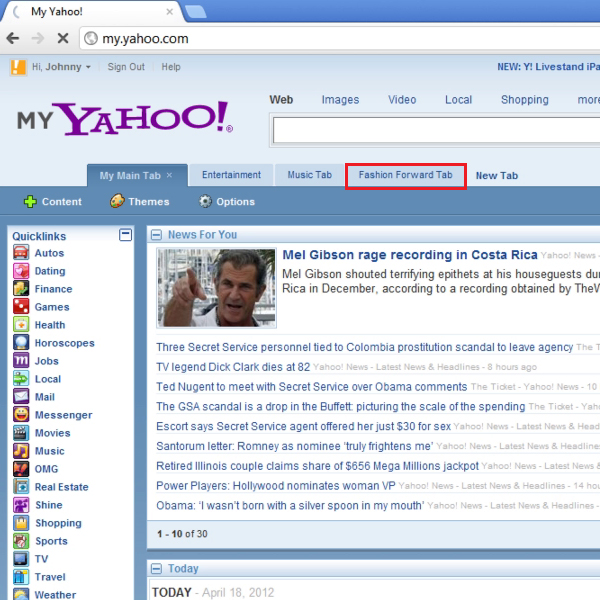Click the Autos quicklink icon
Viewport: 600px width, 600px height.
point(21,253)
